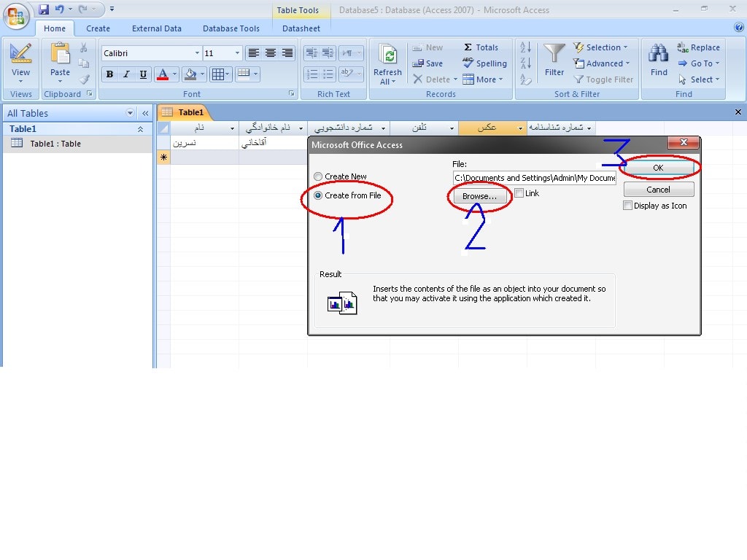The width and height of the screenshot is (747, 560).
Task: Collapse the Table1 group in navigation pane
Action: pyautogui.click(x=141, y=129)
